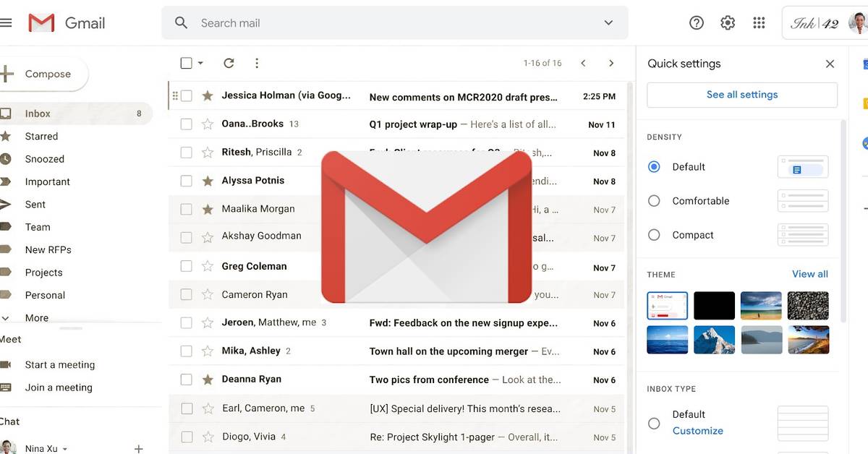Select the Compact density option
The image size is (868, 454).
tap(654, 235)
